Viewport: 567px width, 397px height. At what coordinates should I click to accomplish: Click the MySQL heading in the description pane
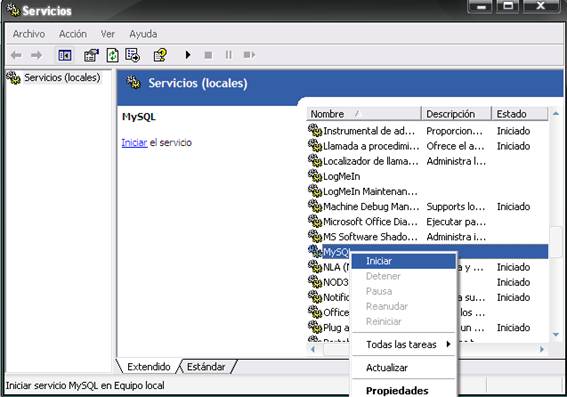tap(138, 117)
